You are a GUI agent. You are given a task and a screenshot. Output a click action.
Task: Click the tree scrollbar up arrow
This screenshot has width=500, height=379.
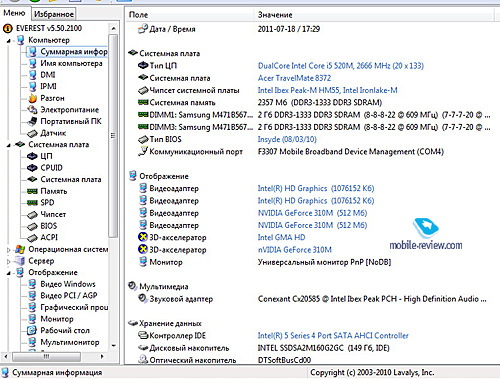(114, 29)
